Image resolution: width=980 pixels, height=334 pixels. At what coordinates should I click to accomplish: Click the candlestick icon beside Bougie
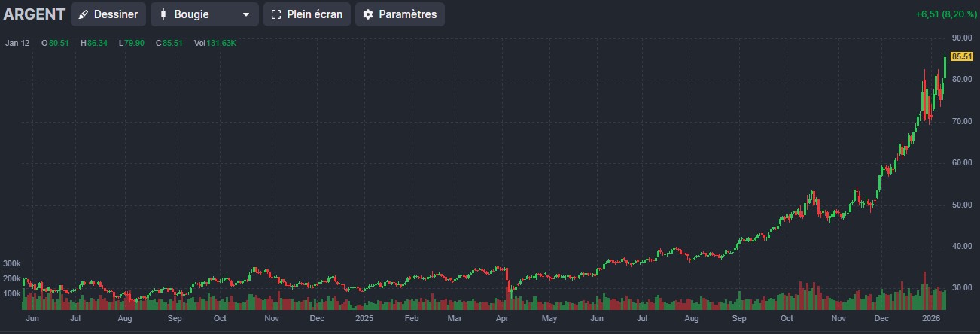[x=163, y=14]
